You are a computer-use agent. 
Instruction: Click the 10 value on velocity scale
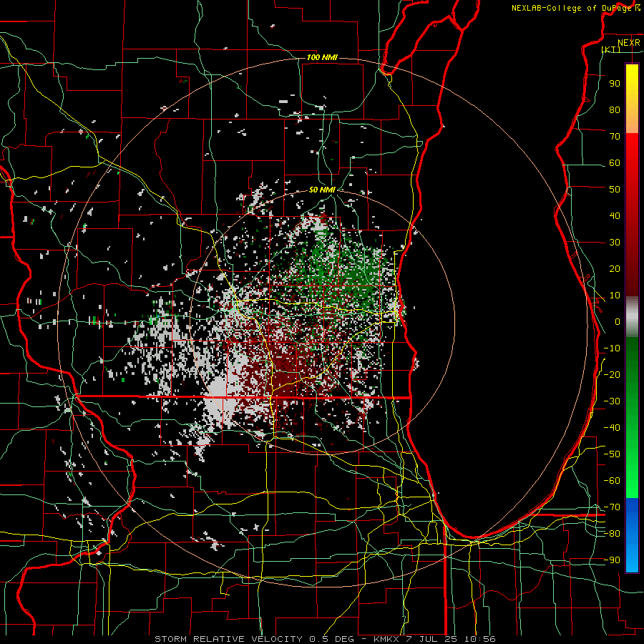(x=615, y=296)
